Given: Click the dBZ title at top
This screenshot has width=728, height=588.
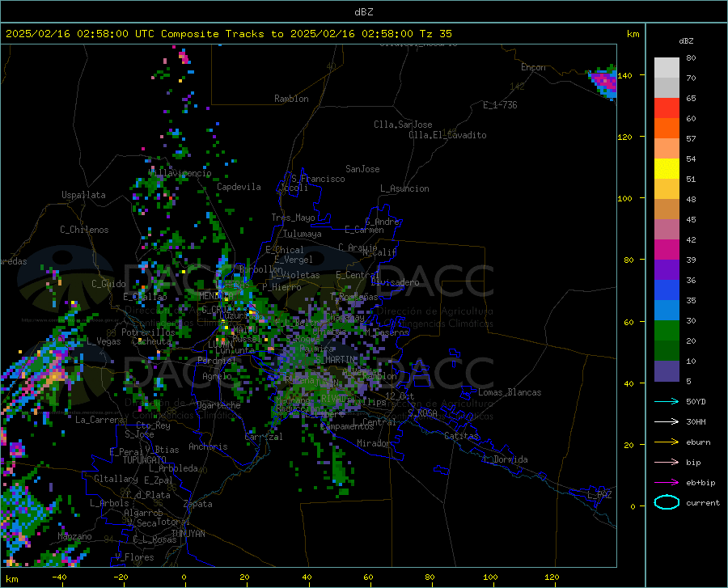Looking at the screenshot, I should pyautogui.click(x=363, y=12).
